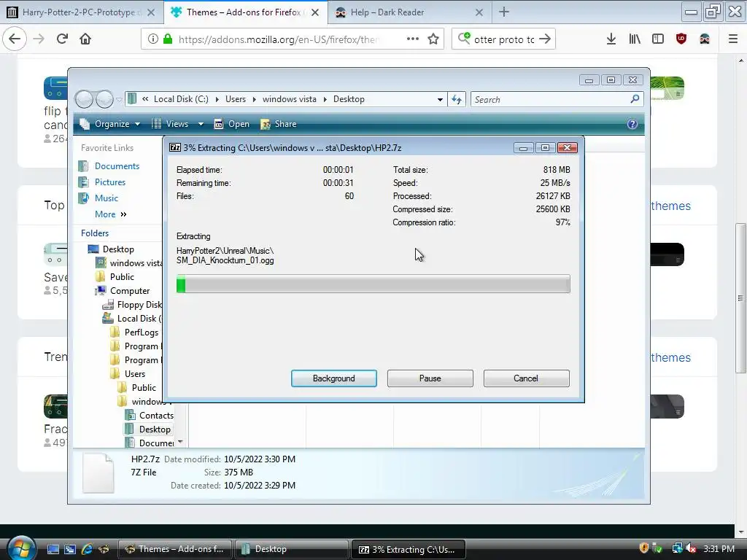Expand the Views dropdown arrow
This screenshot has width=747, height=560.
pos(201,124)
